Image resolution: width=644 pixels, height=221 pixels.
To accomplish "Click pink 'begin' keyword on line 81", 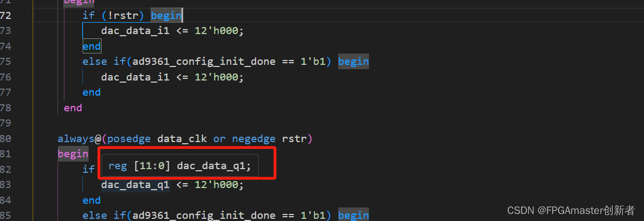I will (73, 153).
